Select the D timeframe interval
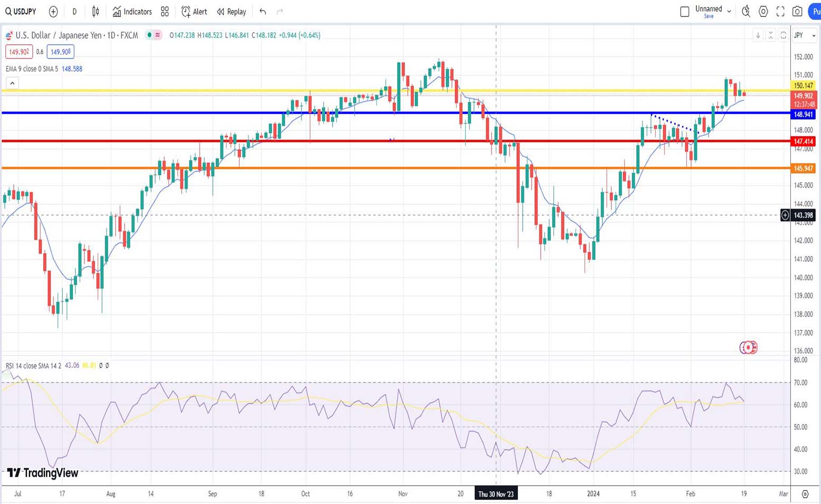 [74, 12]
